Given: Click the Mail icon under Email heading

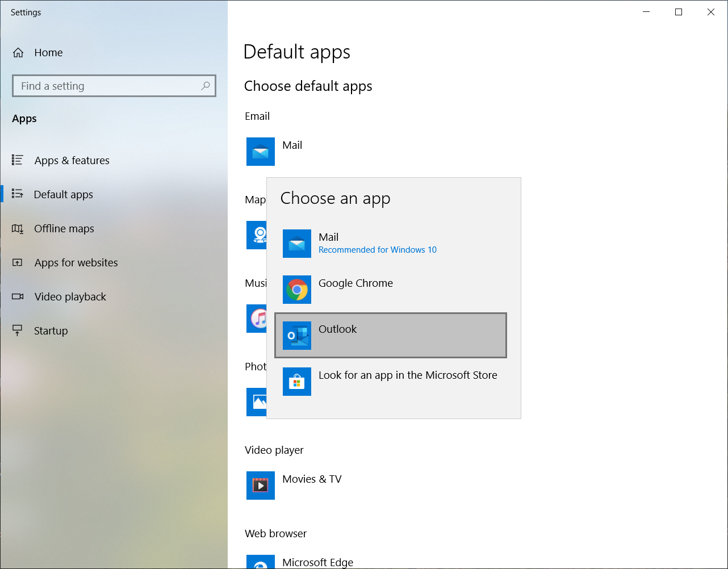Looking at the screenshot, I should (261, 152).
